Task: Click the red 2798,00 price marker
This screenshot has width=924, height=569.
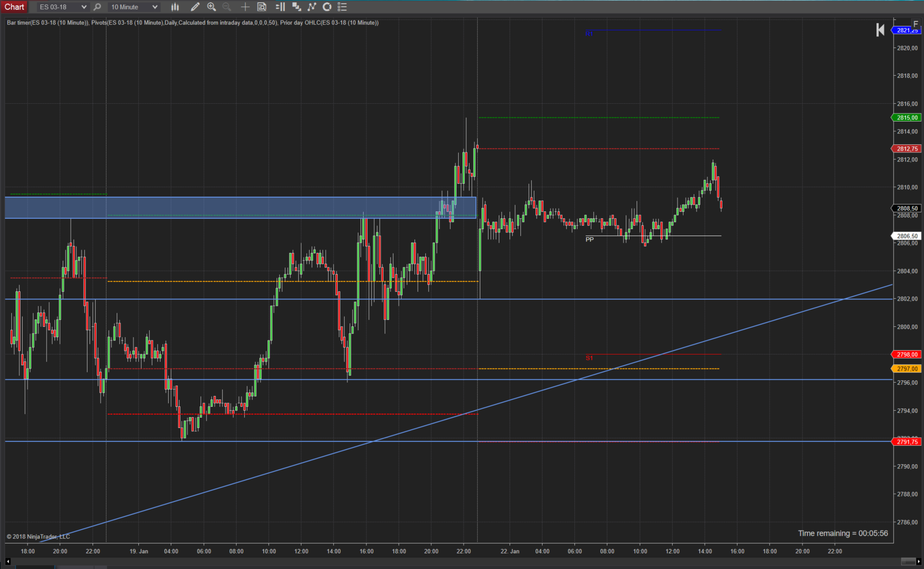Action: [906, 354]
